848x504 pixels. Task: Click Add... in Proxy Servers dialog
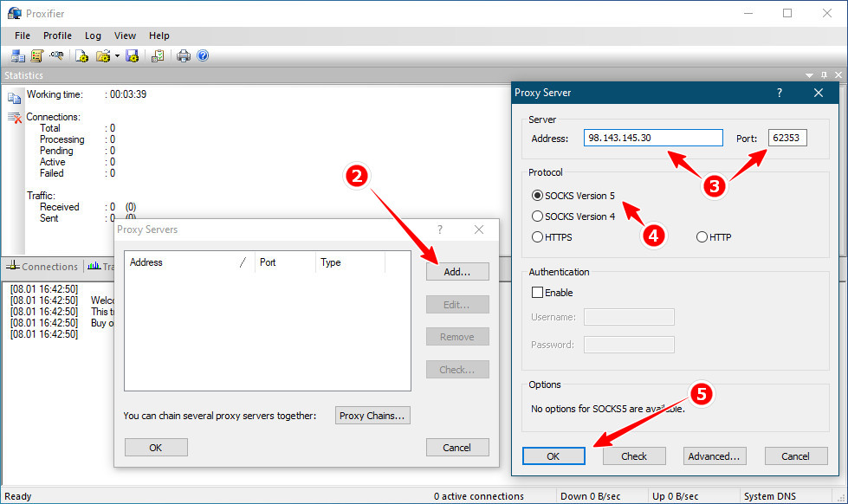pos(457,271)
